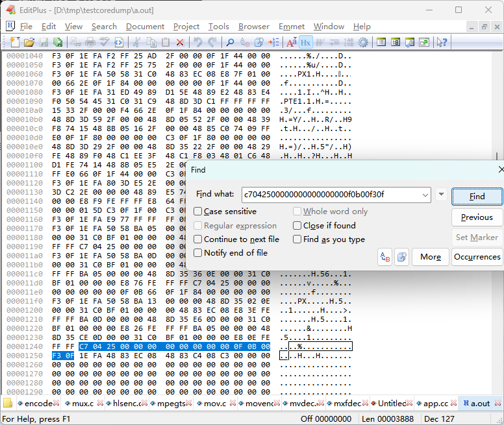This screenshot has height=425, width=504.
Task: Click the Find in Files toolbar icon
Action: (259, 42)
